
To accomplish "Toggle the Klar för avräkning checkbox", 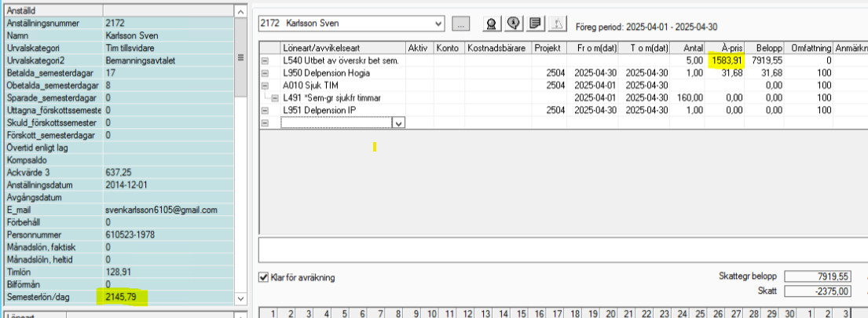I will click(x=264, y=276).
